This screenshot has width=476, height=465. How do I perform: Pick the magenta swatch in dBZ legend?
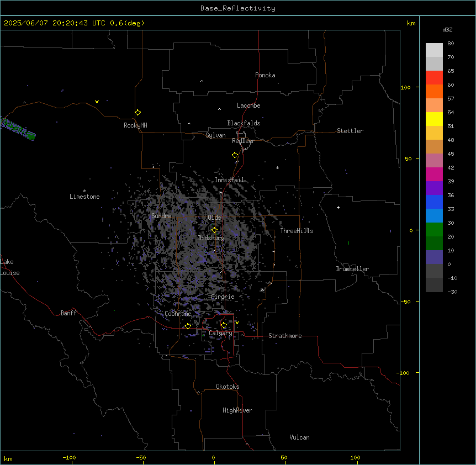(x=434, y=174)
